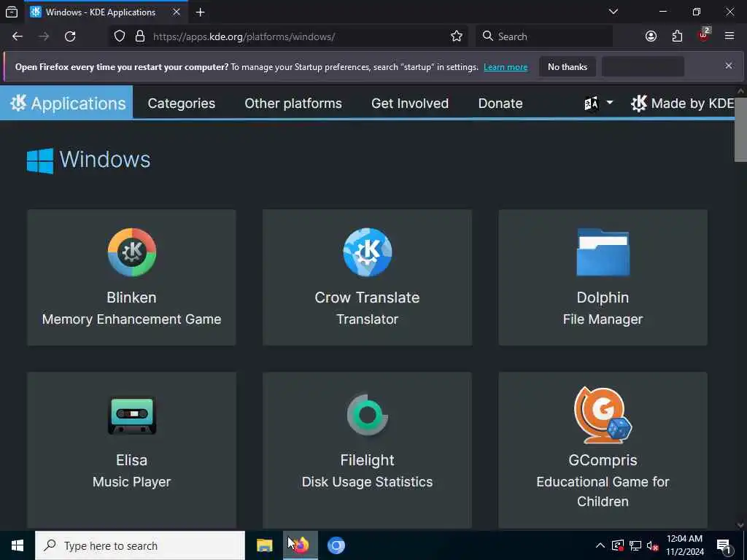Viewport: 747px width, 560px height.
Task: Click the Filelight title text
Action: click(x=368, y=460)
